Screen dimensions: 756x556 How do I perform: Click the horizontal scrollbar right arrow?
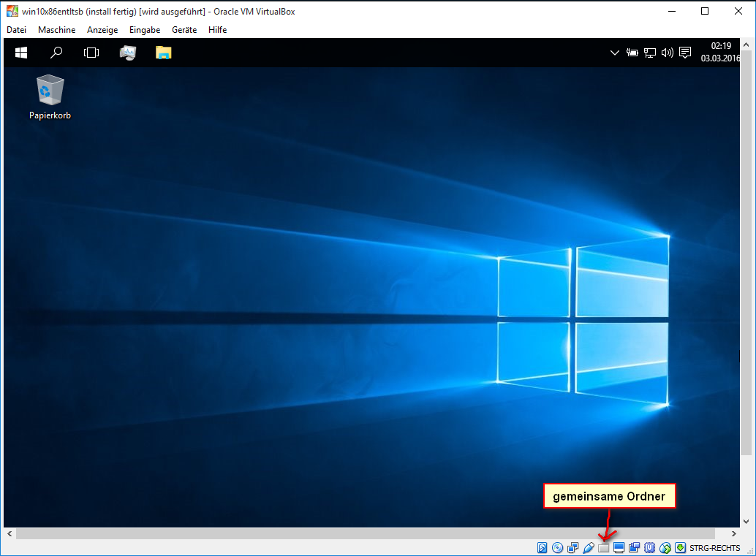[734, 534]
